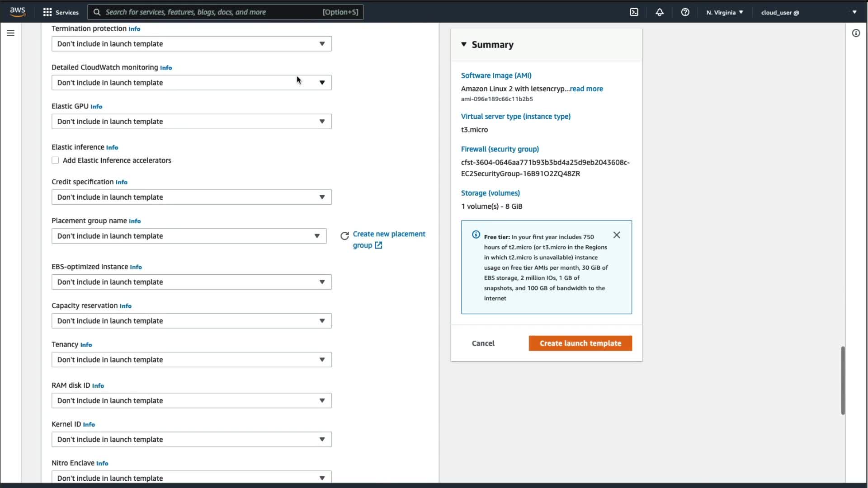The width and height of the screenshot is (868, 488).
Task: Open the Credit specification dropdown
Action: pyautogui.click(x=191, y=197)
